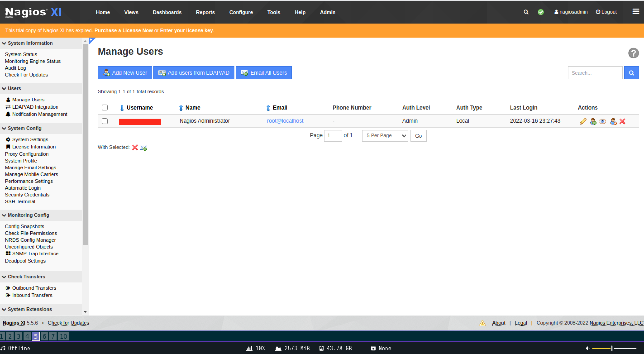Open the Configure menu
644x354 pixels.
(x=241, y=12)
